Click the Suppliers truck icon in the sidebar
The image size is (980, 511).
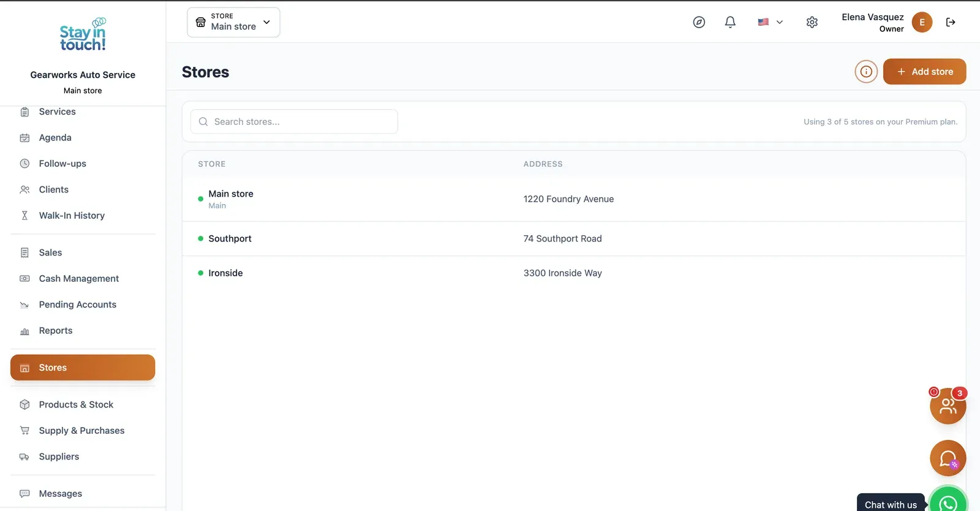[24, 457]
